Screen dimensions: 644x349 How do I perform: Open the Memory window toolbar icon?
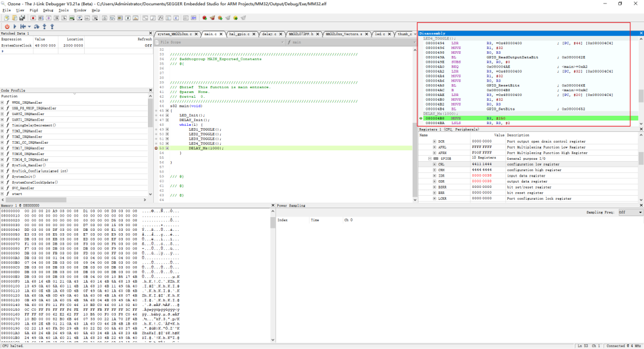(x=72, y=18)
